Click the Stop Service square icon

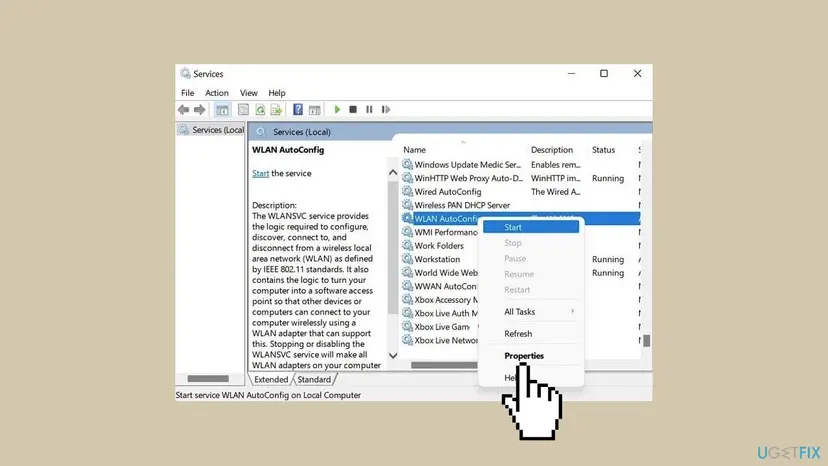[353, 109]
